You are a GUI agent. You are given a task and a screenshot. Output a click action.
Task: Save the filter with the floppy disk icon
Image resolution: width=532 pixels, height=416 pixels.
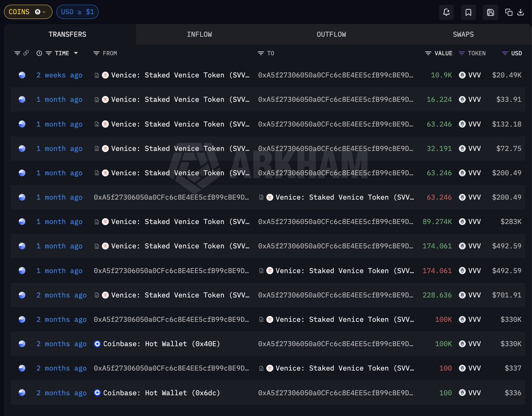(x=490, y=12)
